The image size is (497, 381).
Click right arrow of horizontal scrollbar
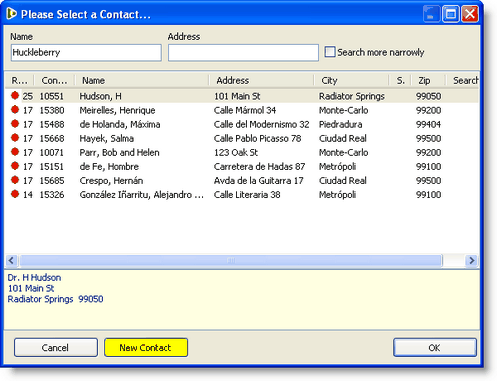point(472,260)
